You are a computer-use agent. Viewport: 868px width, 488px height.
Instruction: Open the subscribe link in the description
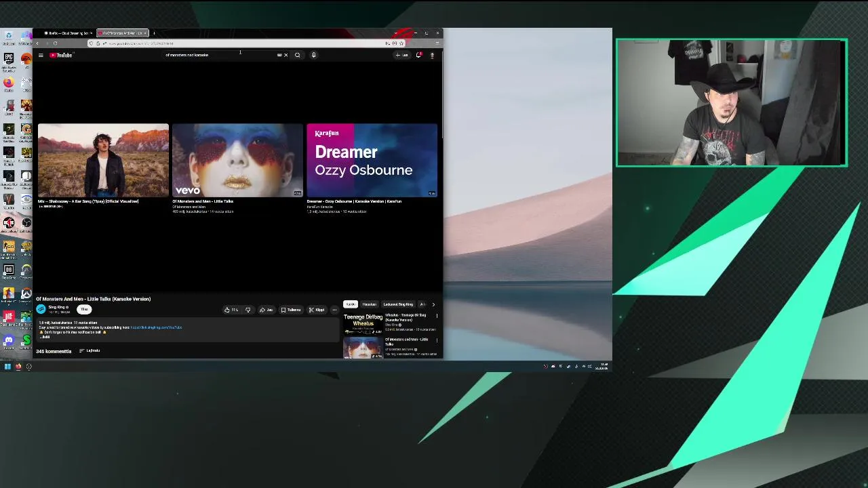coord(156,327)
